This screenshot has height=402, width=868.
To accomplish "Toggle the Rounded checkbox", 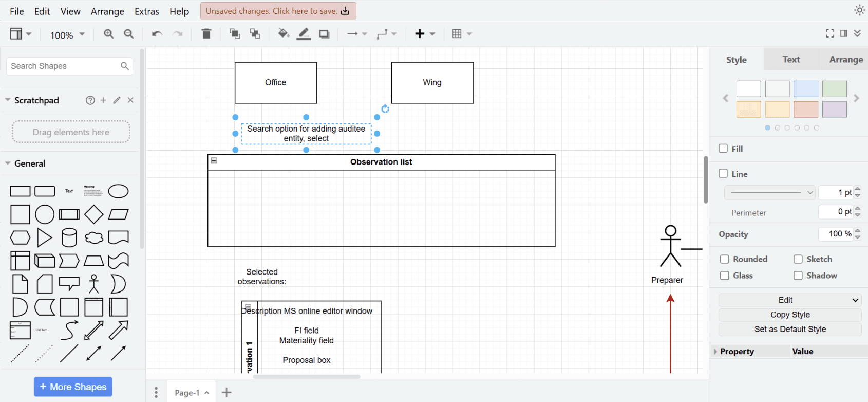I will click(x=725, y=259).
